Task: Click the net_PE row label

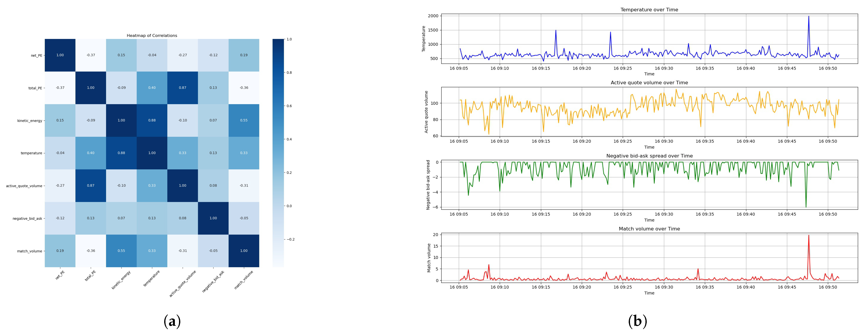Action: tap(36, 55)
